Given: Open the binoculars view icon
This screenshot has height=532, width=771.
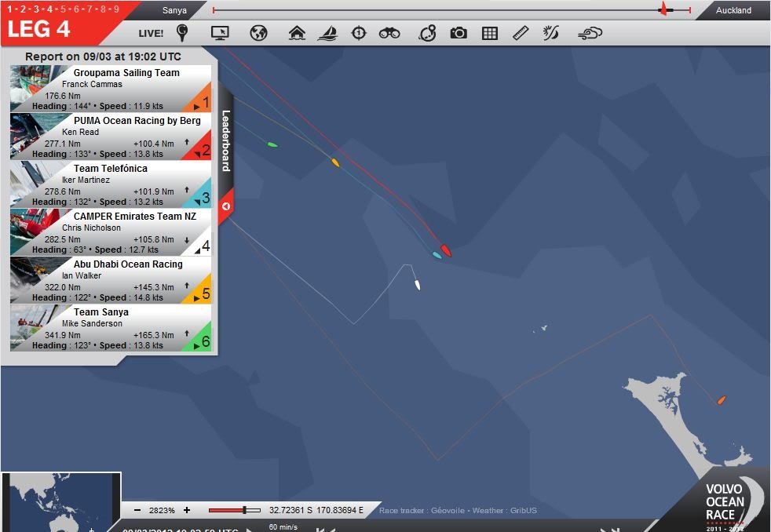Looking at the screenshot, I should (389, 34).
